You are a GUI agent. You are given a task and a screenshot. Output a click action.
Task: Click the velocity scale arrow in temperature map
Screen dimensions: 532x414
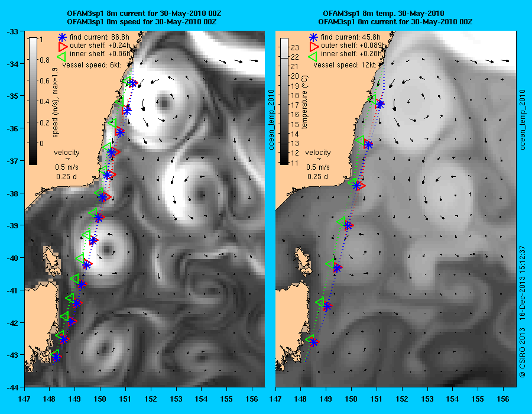click(x=318, y=159)
